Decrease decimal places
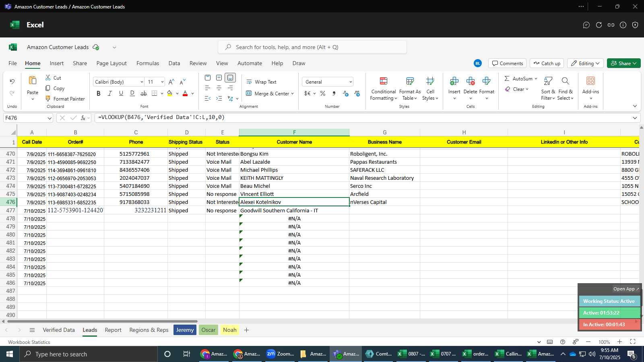This screenshot has height=362, width=644. coord(357,93)
